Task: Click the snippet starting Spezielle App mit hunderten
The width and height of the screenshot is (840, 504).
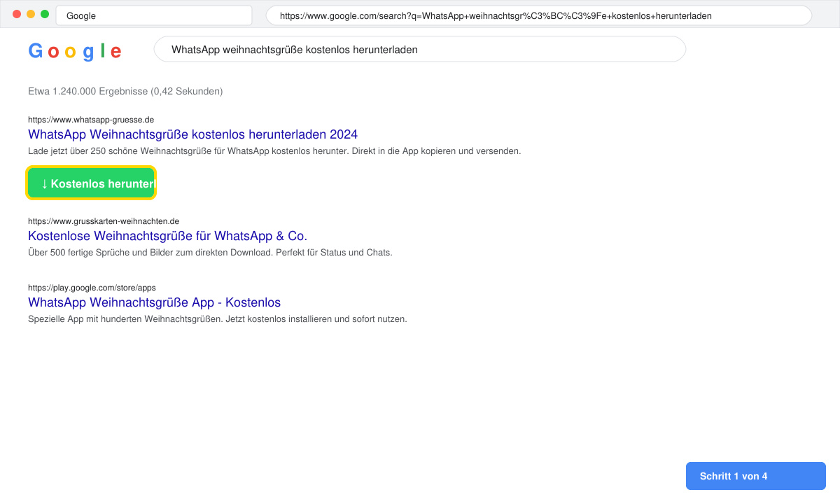Action: (x=217, y=319)
